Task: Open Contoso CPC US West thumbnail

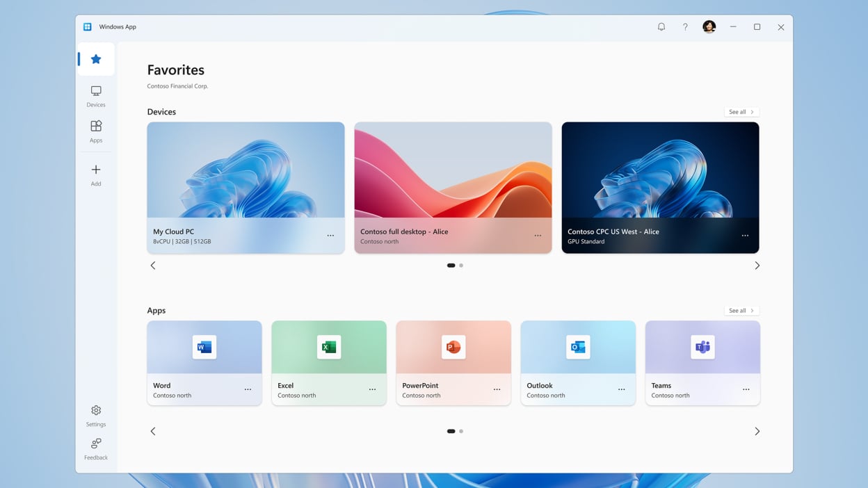Action: [660, 170]
